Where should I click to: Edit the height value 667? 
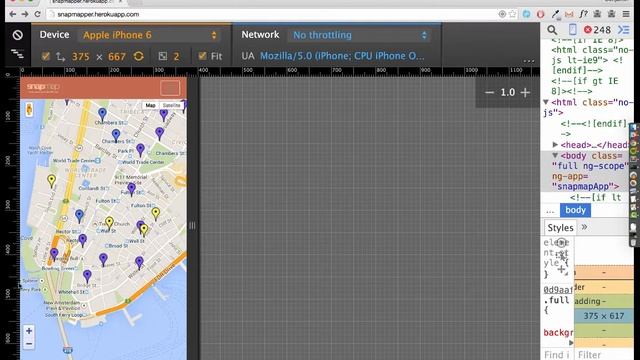[x=117, y=56]
